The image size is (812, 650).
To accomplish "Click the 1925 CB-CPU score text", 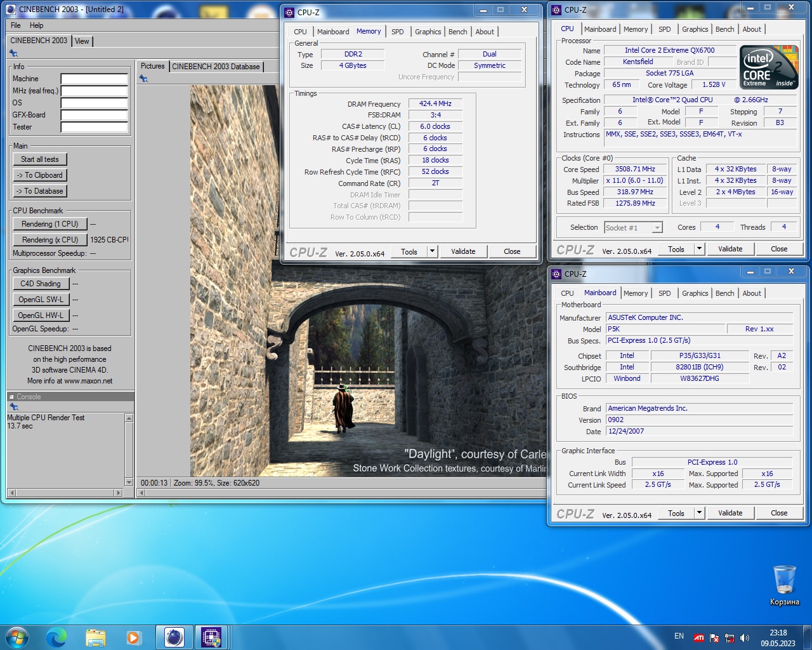I will pos(109,240).
